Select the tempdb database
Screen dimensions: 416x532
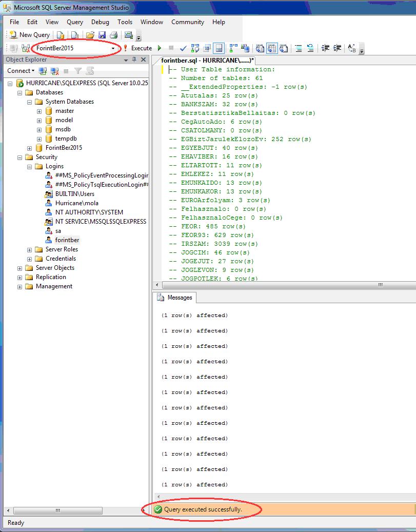(x=66, y=139)
